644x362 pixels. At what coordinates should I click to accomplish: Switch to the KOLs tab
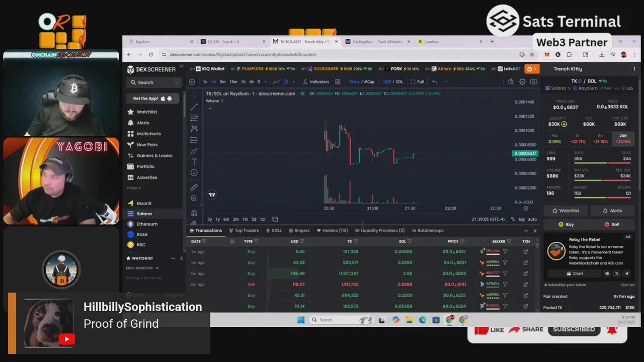274,231
